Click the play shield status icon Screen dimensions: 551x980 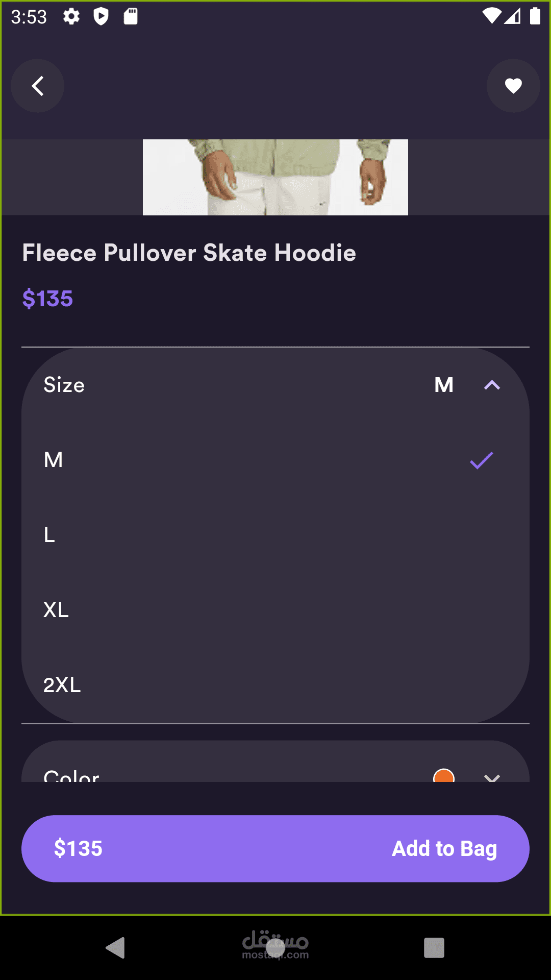(x=101, y=16)
